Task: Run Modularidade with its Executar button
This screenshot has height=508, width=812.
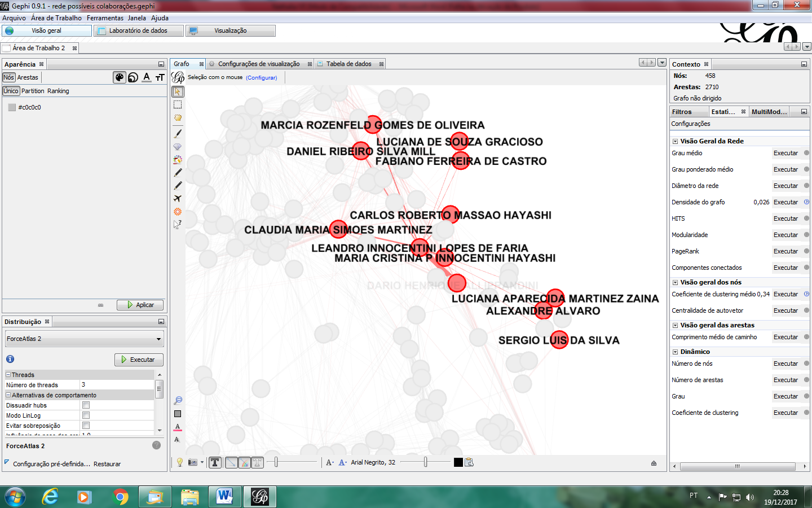Action: click(785, 235)
